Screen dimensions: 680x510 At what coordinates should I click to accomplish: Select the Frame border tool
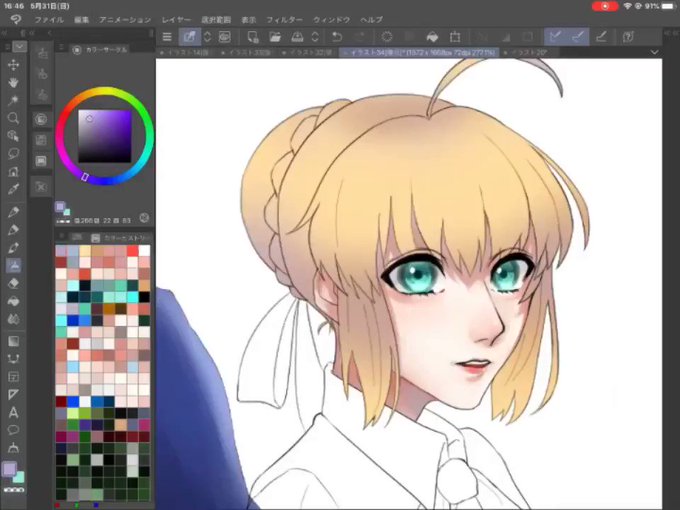pyautogui.click(x=13, y=377)
